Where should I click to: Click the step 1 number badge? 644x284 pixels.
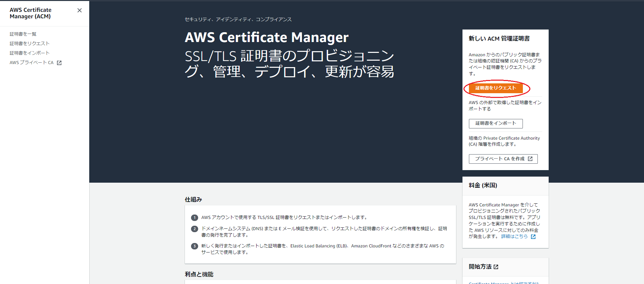(194, 218)
